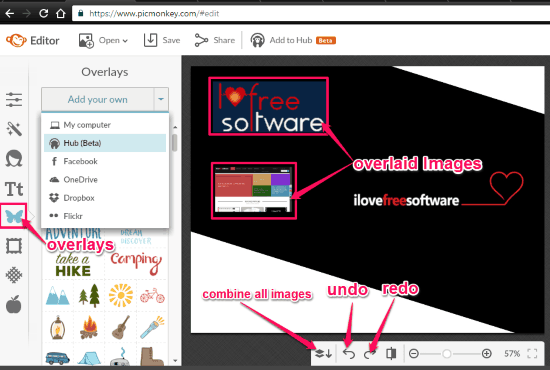Image resolution: width=550 pixels, height=370 pixels.
Task: Click the 57% zoom value
Action: point(512,354)
